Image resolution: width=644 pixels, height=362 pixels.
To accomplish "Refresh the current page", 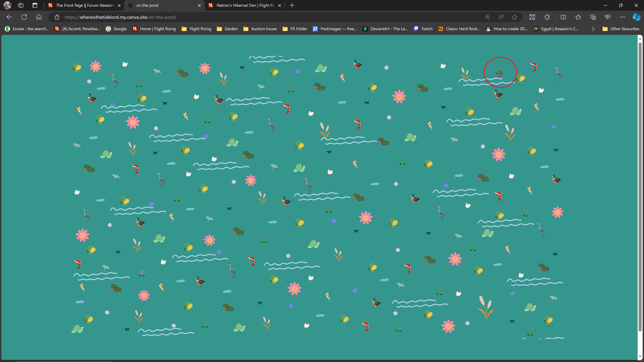I will (x=24, y=17).
